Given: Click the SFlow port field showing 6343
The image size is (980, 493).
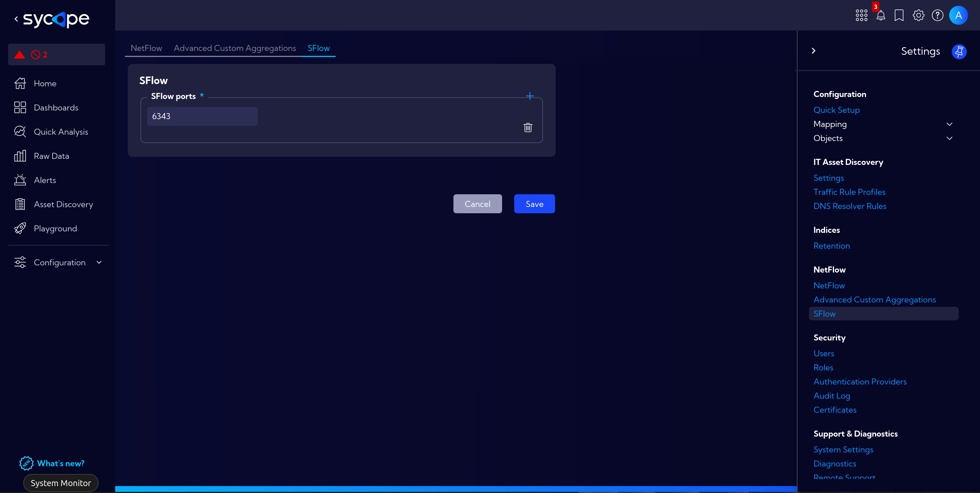Looking at the screenshot, I should click(x=202, y=116).
